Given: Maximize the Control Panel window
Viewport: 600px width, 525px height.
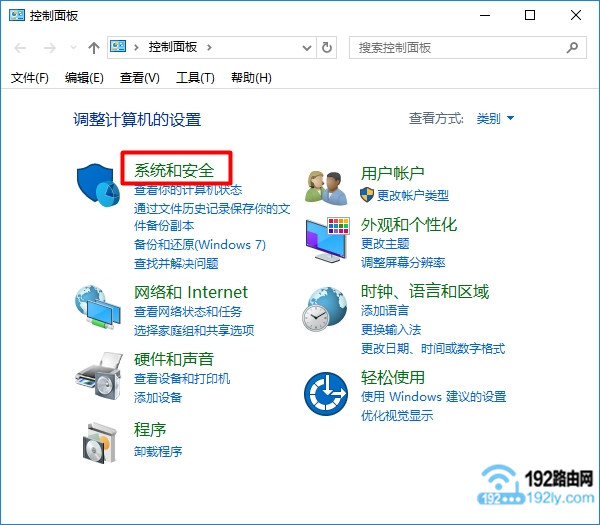Looking at the screenshot, I should click(x=530, y=15).
